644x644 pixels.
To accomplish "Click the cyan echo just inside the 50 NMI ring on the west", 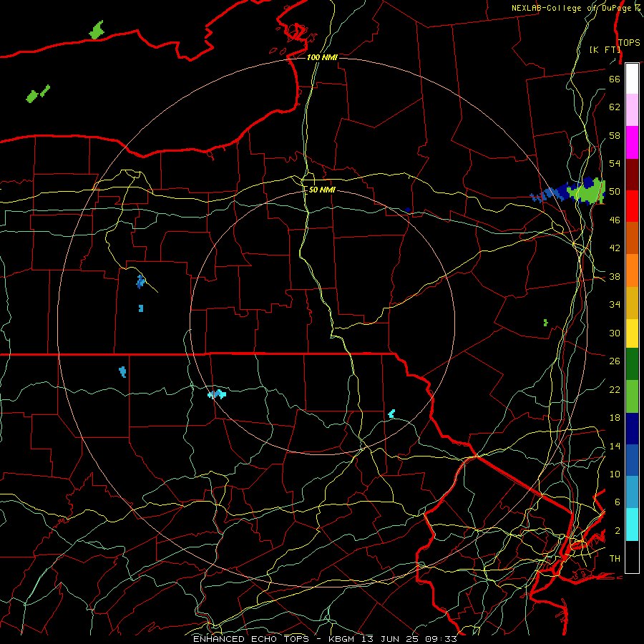I will click(217, 394).
